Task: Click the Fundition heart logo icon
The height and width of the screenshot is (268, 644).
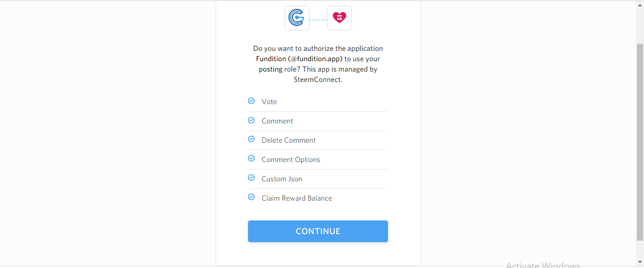Action: [x=339, y=18]
